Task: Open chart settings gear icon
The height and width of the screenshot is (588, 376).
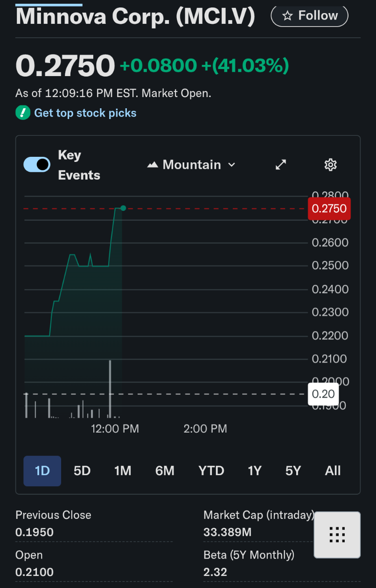Action: pos(330,165)
